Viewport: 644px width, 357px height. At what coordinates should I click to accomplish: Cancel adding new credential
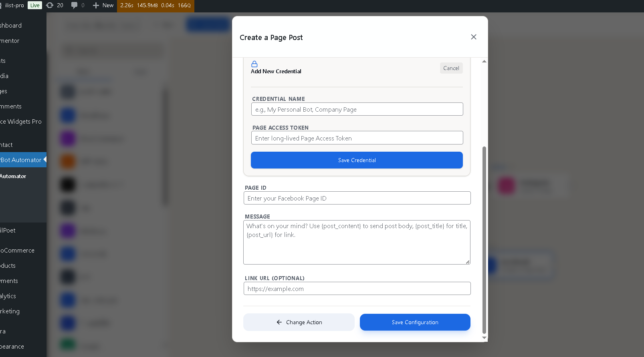pos(451,68)
